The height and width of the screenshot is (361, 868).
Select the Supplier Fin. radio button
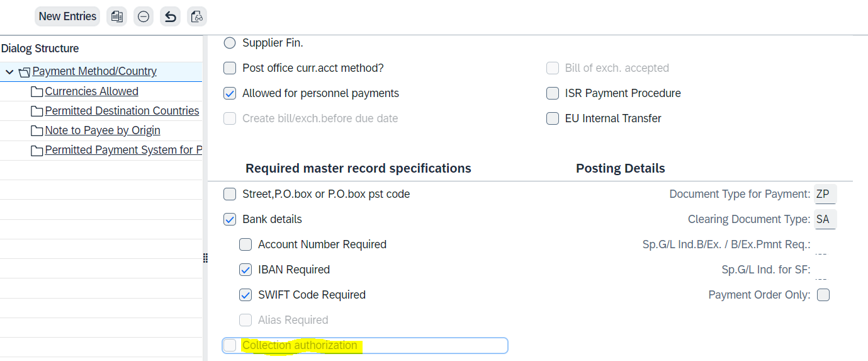click(x=230, y=43)
